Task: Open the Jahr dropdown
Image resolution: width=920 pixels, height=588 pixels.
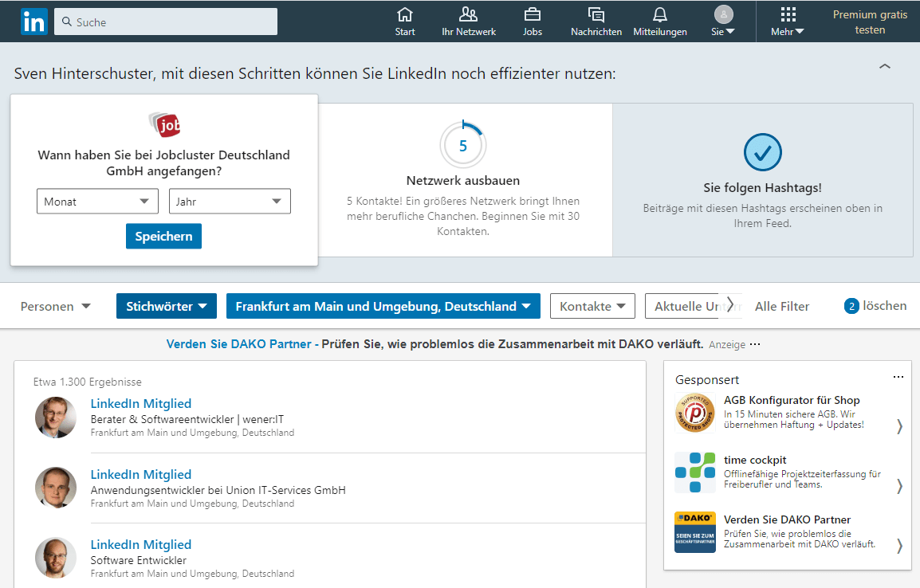Action: [x=229, y=201]
